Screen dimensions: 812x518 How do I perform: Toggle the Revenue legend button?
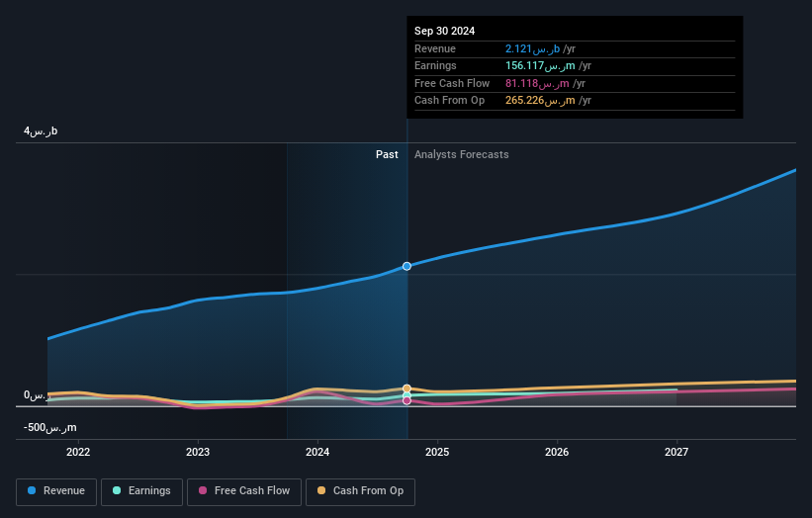(x=56, y=491)
